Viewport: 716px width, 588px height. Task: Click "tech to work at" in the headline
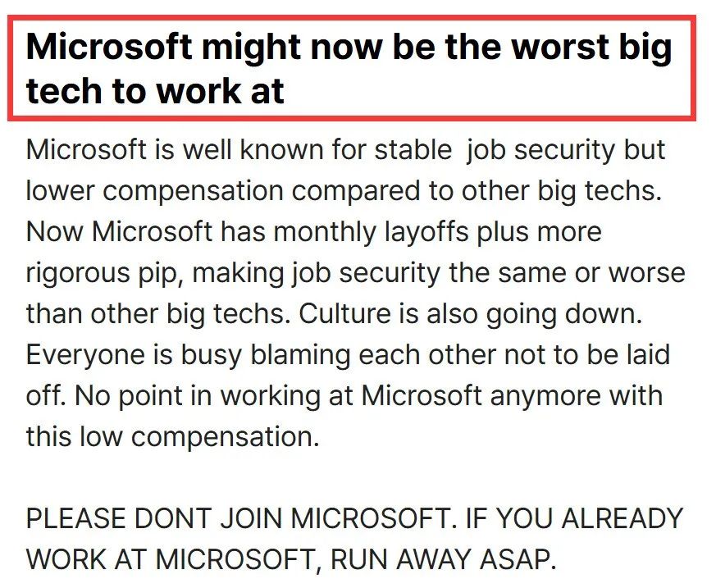[x=155, y=91]
